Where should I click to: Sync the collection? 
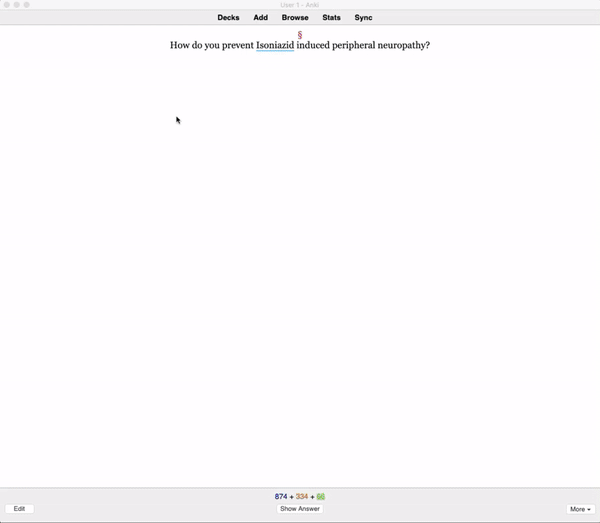click(363, 17)
